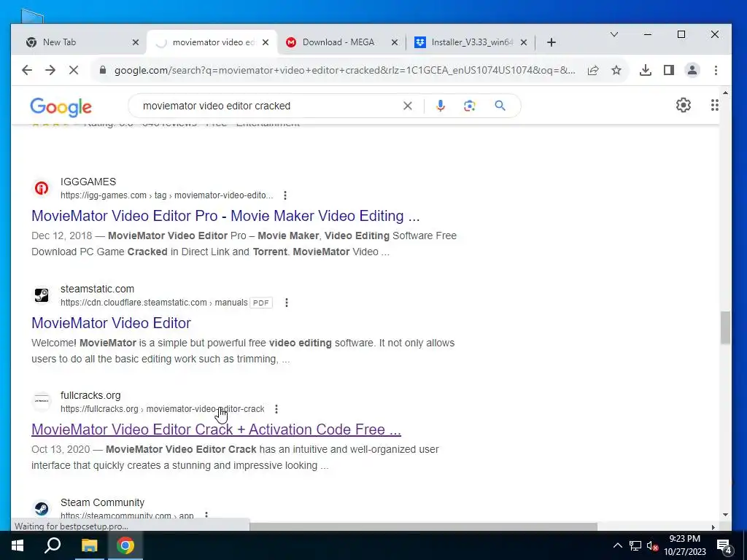Open File Explorer from taskbar

pos(89,545)
